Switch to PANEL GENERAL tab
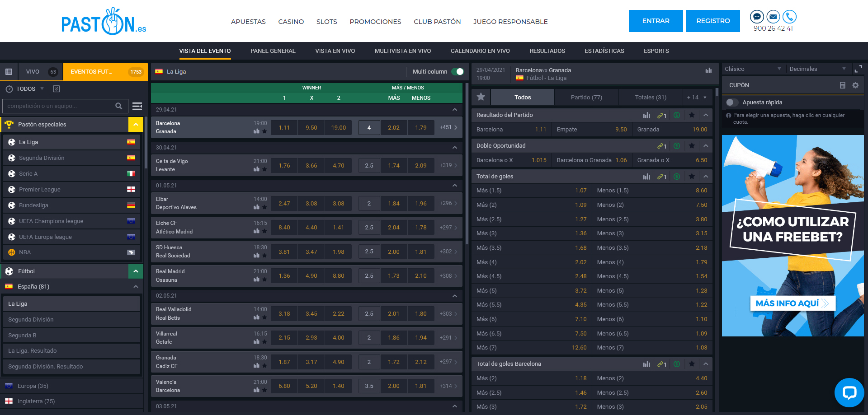The width and height of the screenshot is (868, 415). (273, 51)
